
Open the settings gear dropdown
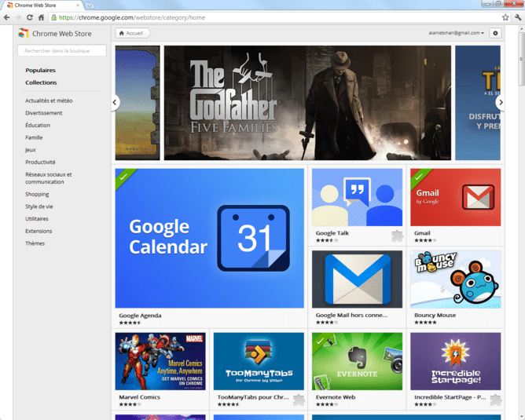coord(495,33)
